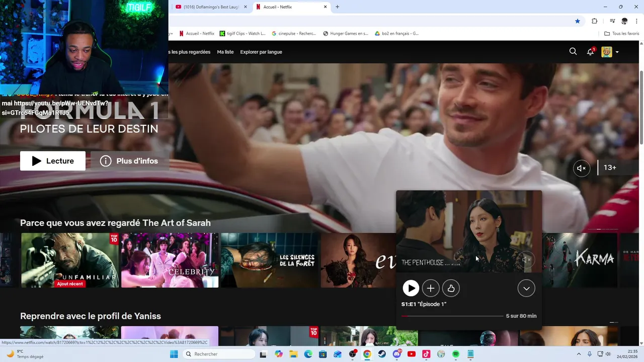Open the Karma thumbnail
The height and width of the screenshot is (362, 644).
tap(580, 260)
